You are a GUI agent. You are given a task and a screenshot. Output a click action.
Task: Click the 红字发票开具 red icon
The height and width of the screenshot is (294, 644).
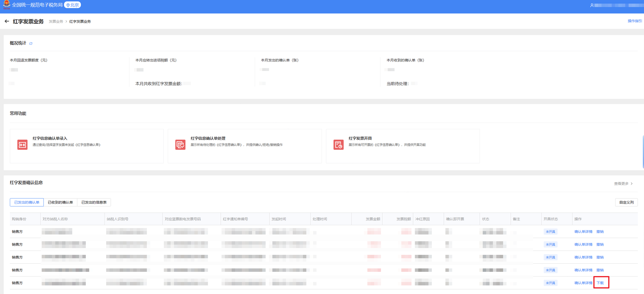(338, 145)
